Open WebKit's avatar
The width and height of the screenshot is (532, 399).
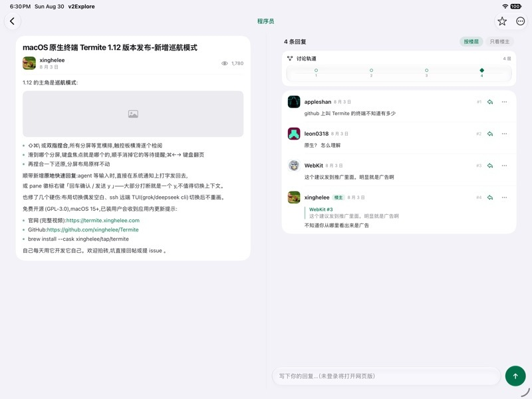click(294, 166)
